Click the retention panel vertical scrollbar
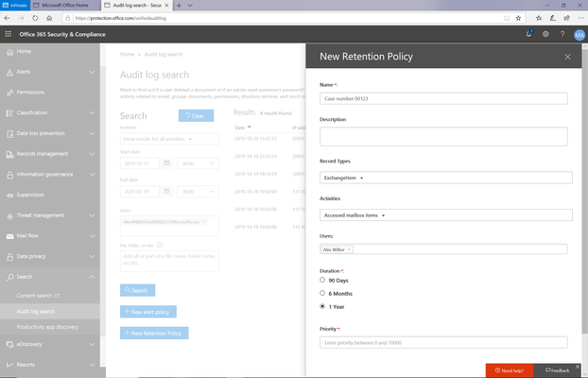Image resolution: width=588 pixels, height=378 pixels. tap(584, 191)
